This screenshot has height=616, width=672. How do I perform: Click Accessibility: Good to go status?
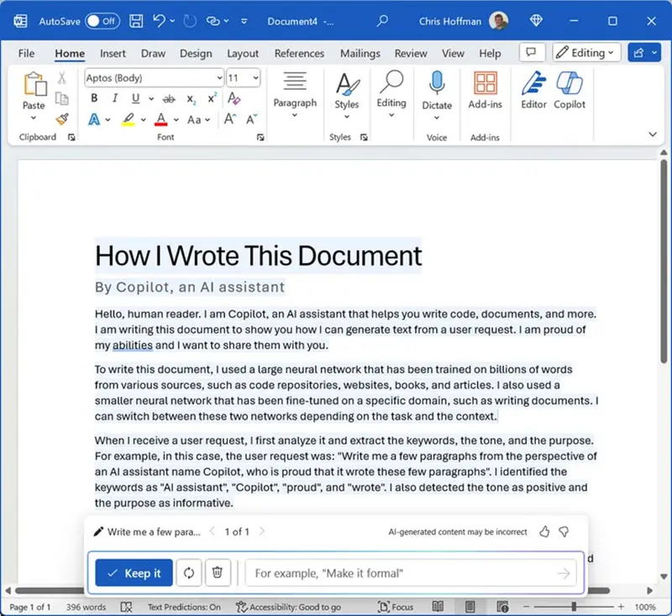click(288, 607)
